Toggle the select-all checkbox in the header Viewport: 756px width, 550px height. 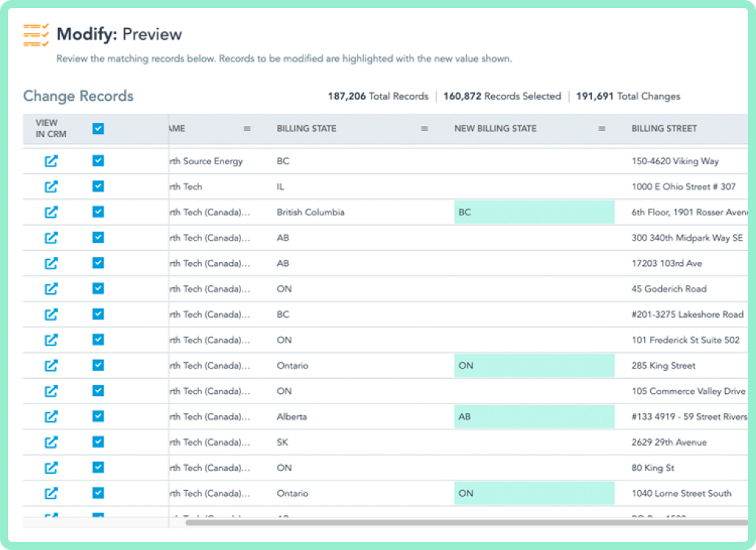pos(98,128)
